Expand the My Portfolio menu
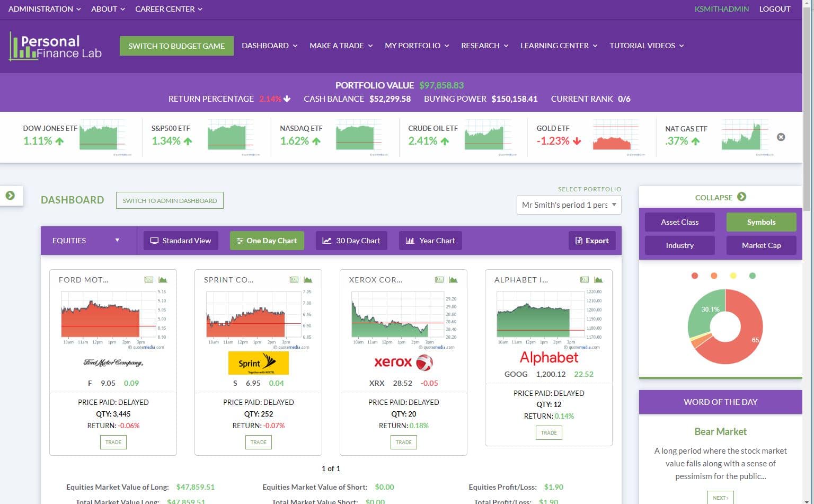 tap(417, 46)
